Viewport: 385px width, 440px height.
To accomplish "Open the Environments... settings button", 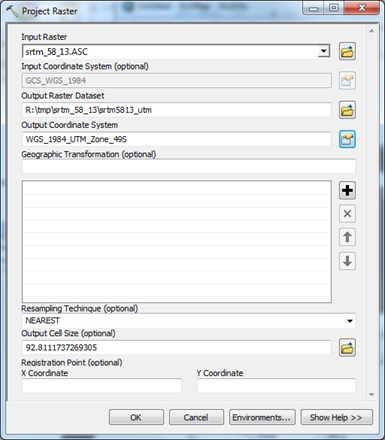I will (x=262, y=417).
